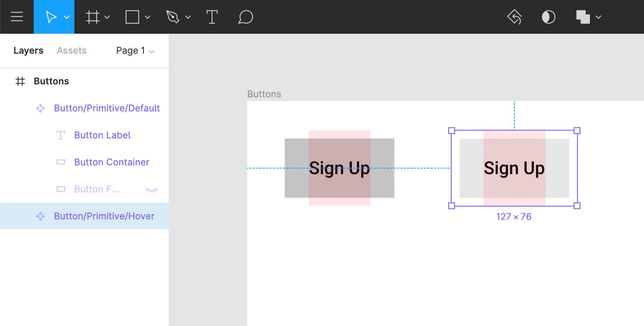The width and height of the screenshot is (644, 326).
Task: Select the Frame tool
Action: pos(93,17)
